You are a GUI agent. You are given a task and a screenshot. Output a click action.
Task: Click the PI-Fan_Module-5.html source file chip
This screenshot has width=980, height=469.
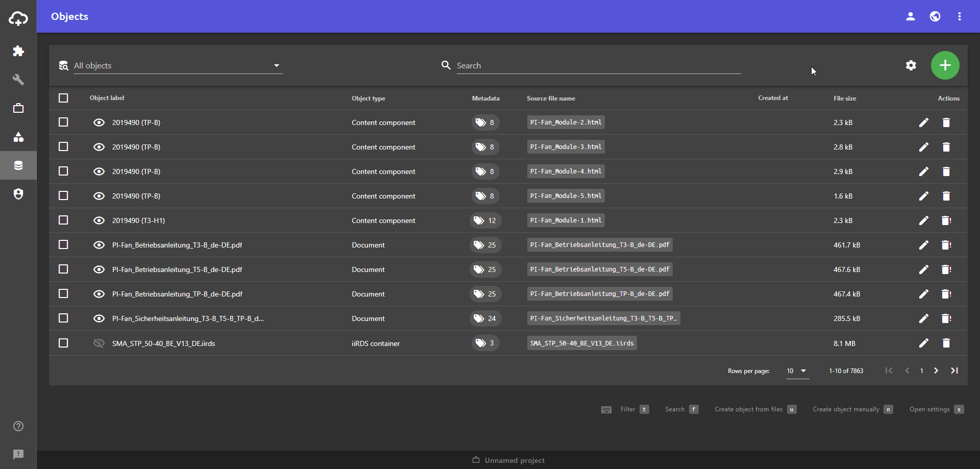coord(566,196)
